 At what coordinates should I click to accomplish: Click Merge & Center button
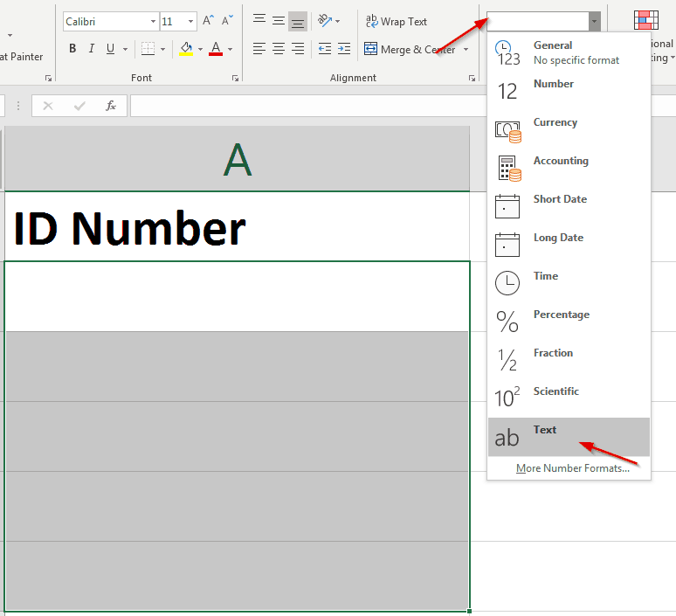coord(410,49)
